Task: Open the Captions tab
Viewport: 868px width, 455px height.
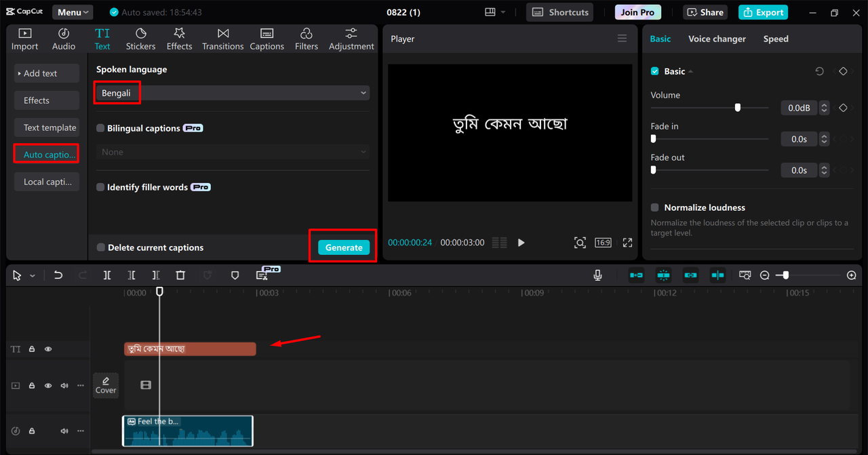Action: pyautogui.click(x=267, y=39)
